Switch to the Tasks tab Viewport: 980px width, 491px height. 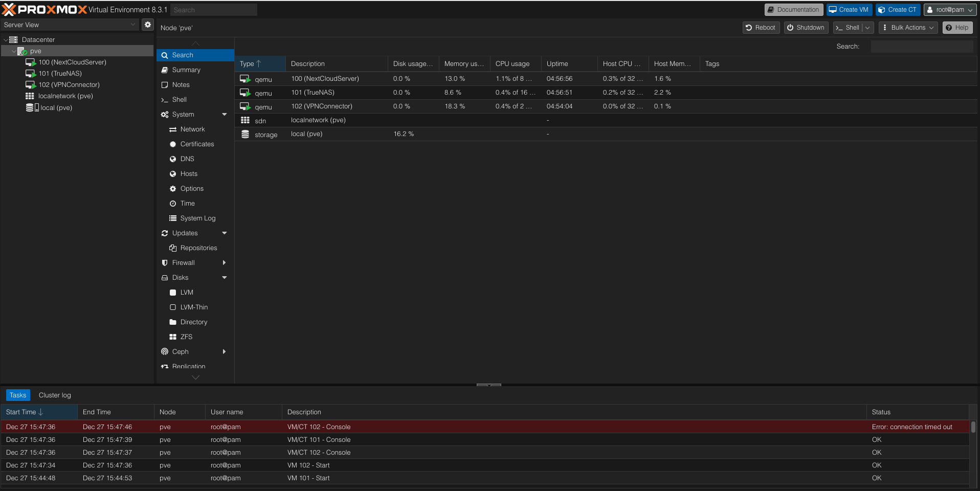click(x=18, y=395)
